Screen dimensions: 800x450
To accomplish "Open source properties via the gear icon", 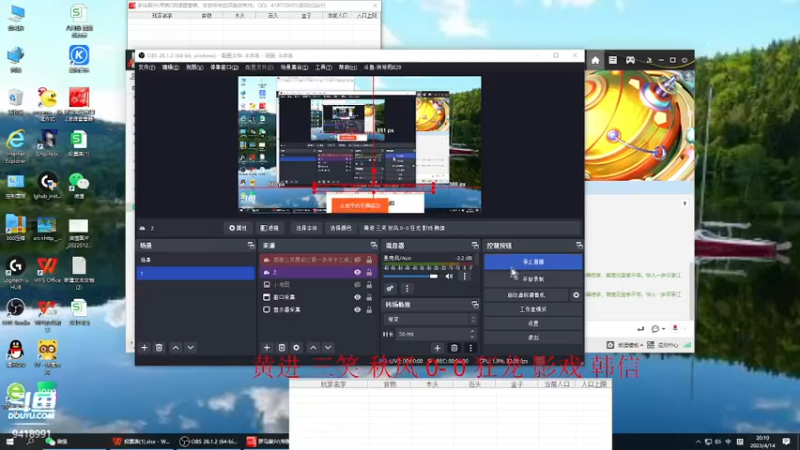I will pyautogui.click(x=296, y=348).
